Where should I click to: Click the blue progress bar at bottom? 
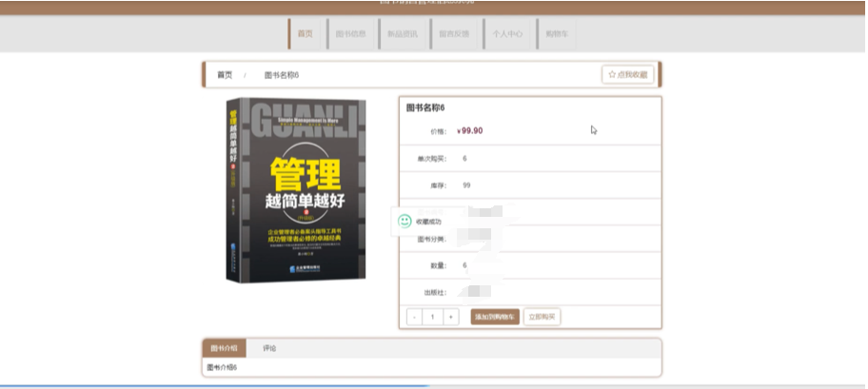tap(215, 386)
